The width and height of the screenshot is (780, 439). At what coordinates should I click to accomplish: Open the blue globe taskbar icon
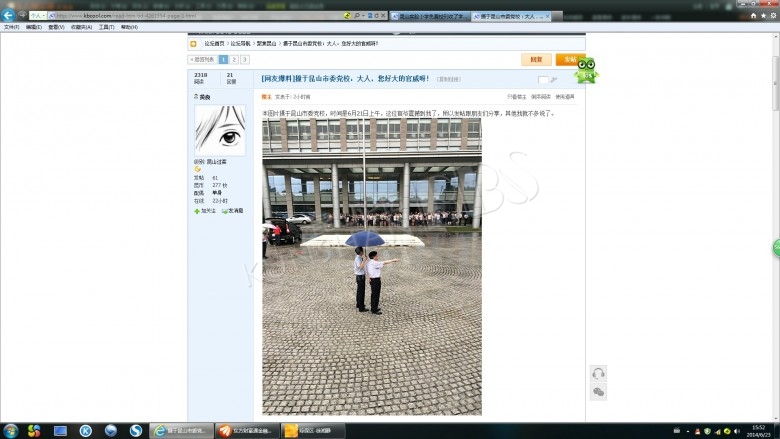[110, 431]
